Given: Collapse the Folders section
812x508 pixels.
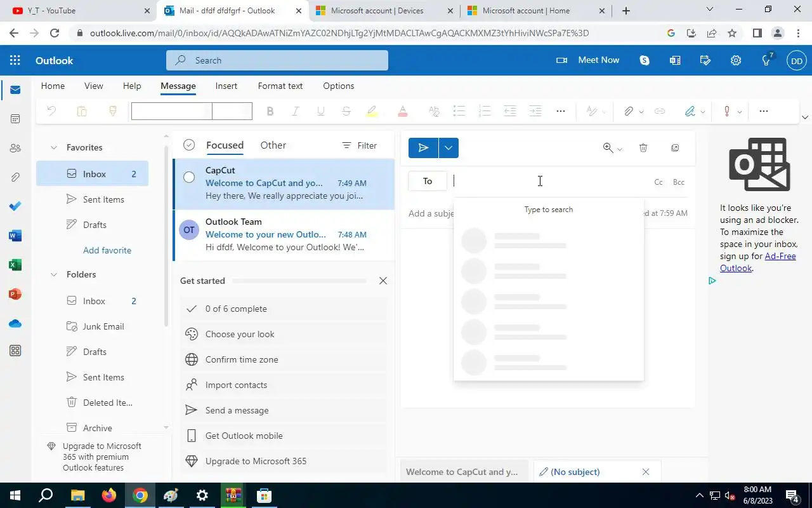Looking at the screenshot, I should pyautogui.click(x=54, y=274).
